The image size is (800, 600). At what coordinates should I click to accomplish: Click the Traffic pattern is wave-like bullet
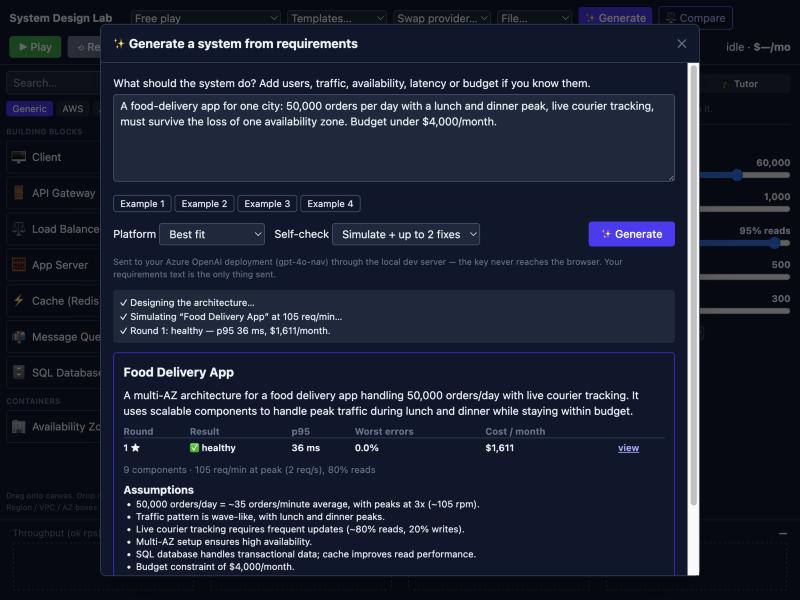tap(260, 516)
